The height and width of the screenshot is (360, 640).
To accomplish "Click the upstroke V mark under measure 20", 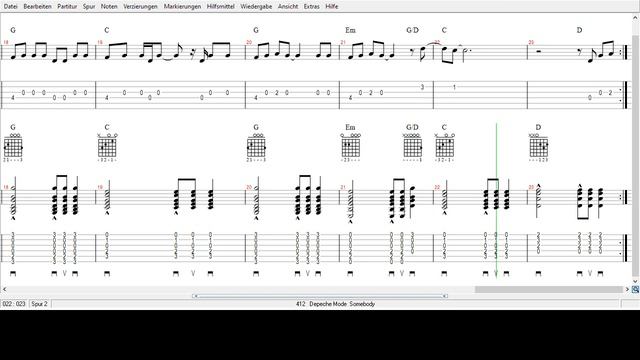I will click(x=308, y=273).
